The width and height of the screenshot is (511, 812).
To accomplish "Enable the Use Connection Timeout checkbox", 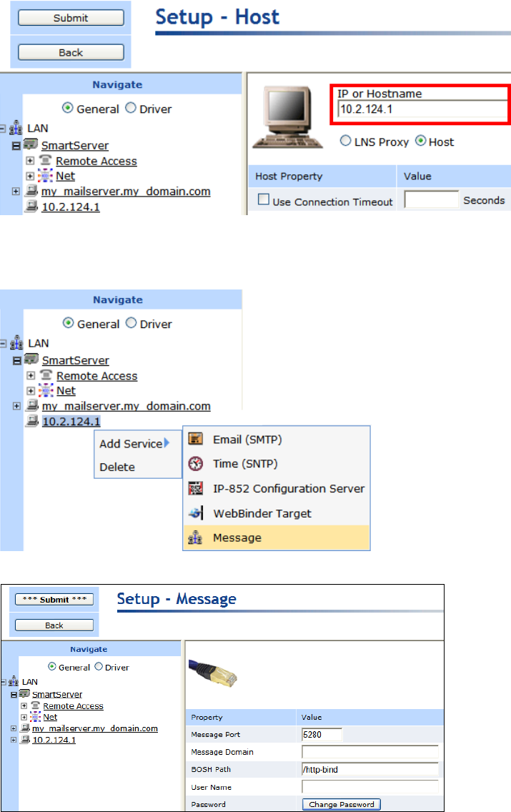I will pyautogui.click(x=263, y=202).
